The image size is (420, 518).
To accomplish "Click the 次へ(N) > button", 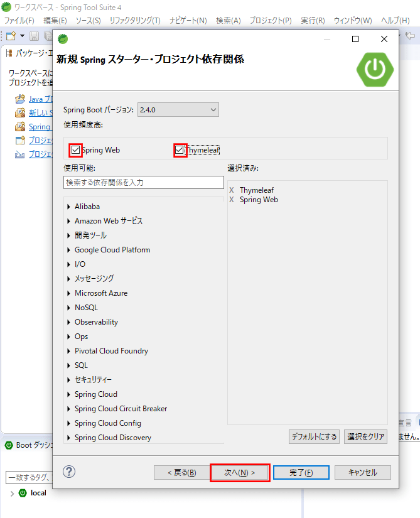I will pos(240,473).
